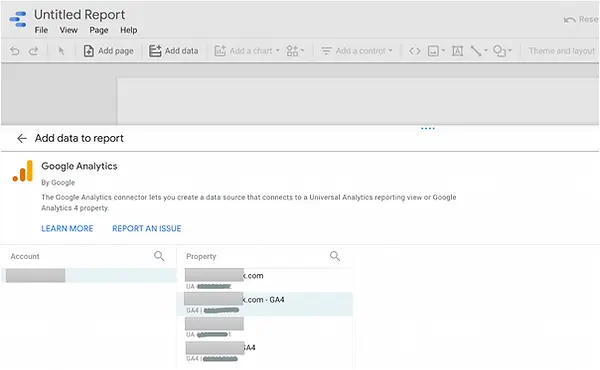Open the File menu
The image size is (600, 370).
[41, 30]
